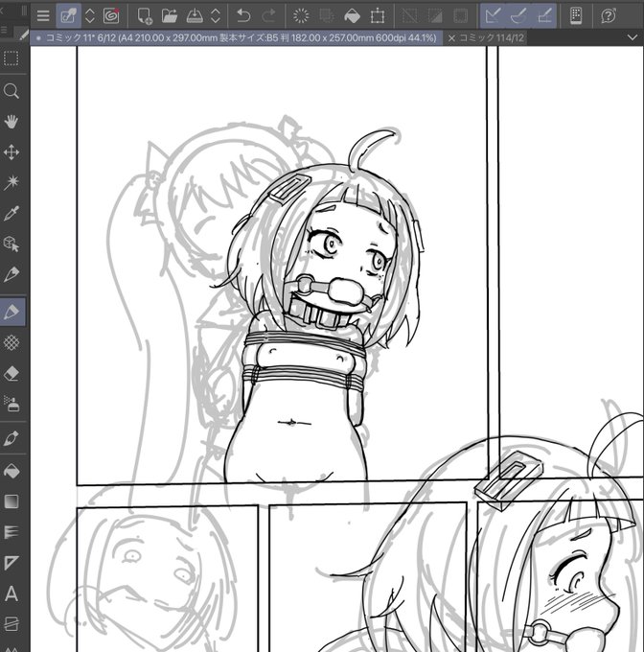The width and height of the screenshot is (644, 652).
Task: Open the main hamburger menu
Action: pos(43,15)
